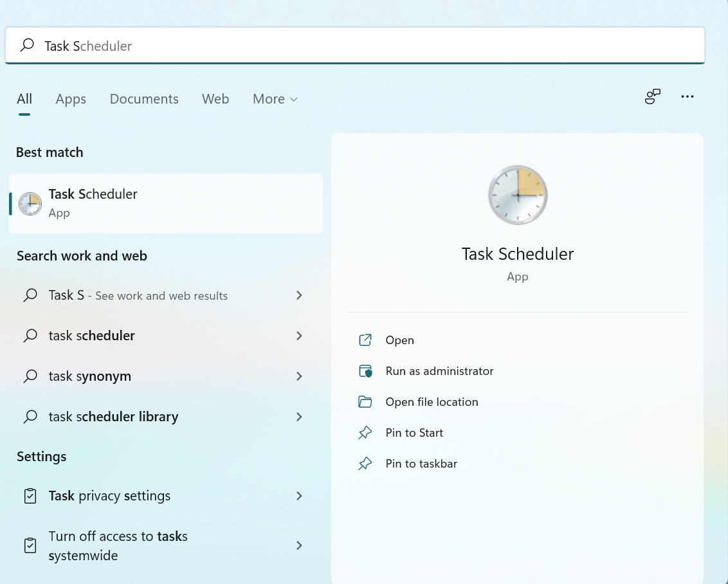Image resolution: width=728 pixels, height=584 pixels.
Task: Click the large Task Scheduler clock icon
Action: pos(518,195)
